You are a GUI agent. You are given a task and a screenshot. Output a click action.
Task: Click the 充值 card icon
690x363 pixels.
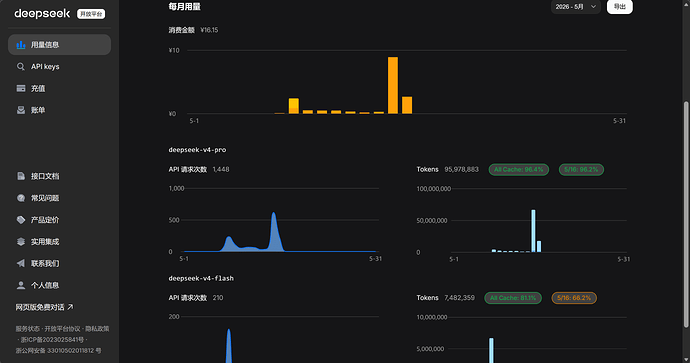(21, 88)
